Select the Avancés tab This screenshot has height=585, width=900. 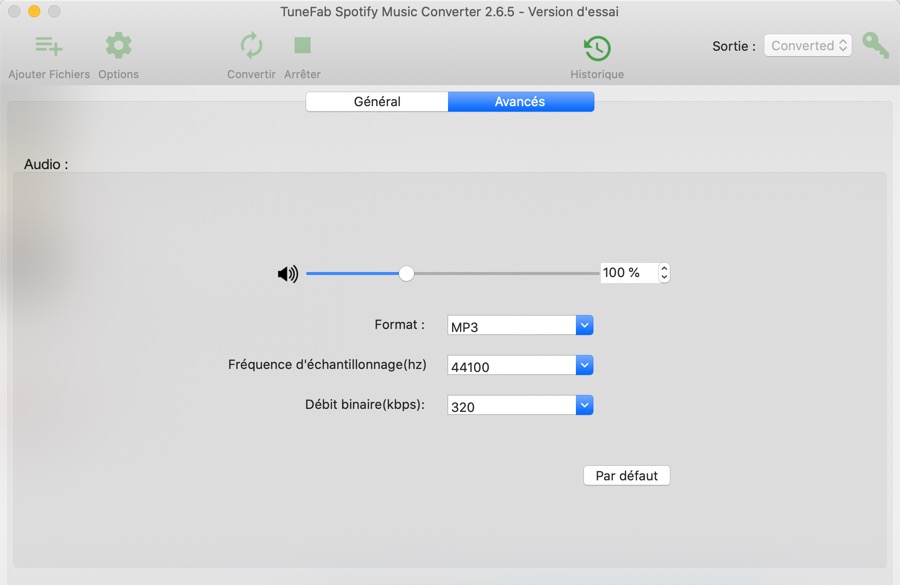[x=520, y=102]
